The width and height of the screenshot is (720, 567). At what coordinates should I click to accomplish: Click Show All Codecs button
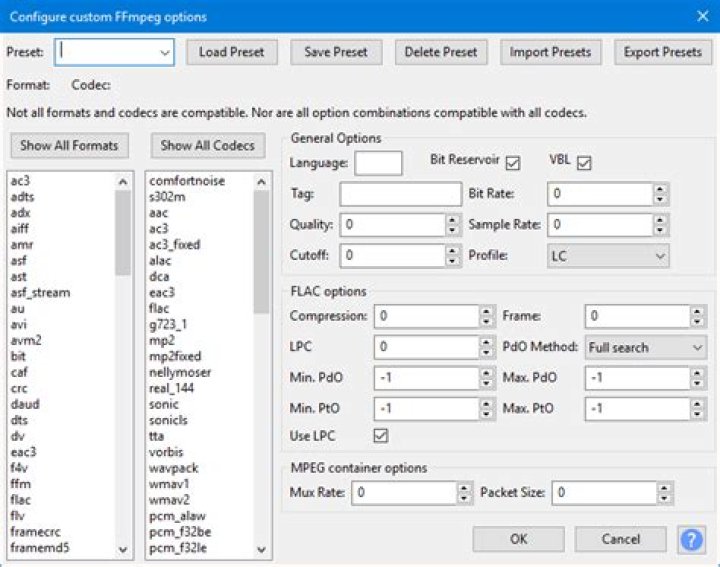coord(208,146)
